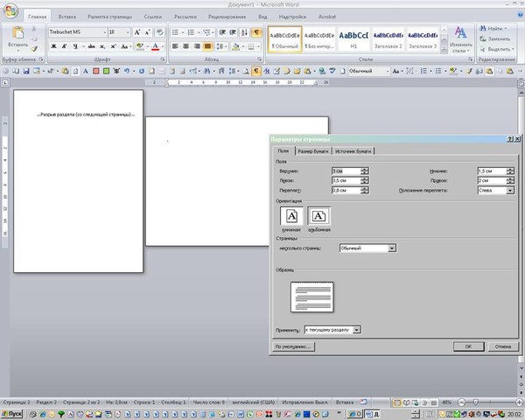Screen dimensions: 525x420
Task: Click the Format Painter brush icon
Action: pos(34,49)
